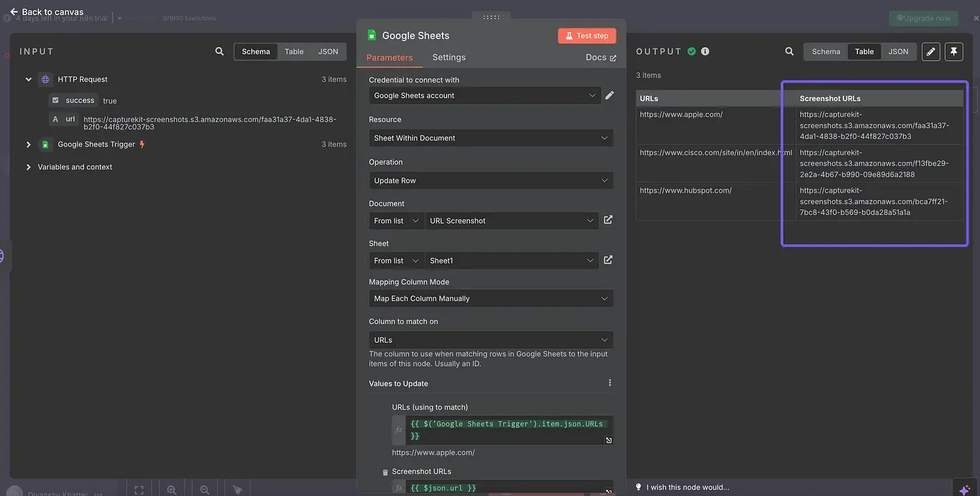Switch output view to Table
The height and width of the screenshot is (496, 980).
tap(864, 51)
